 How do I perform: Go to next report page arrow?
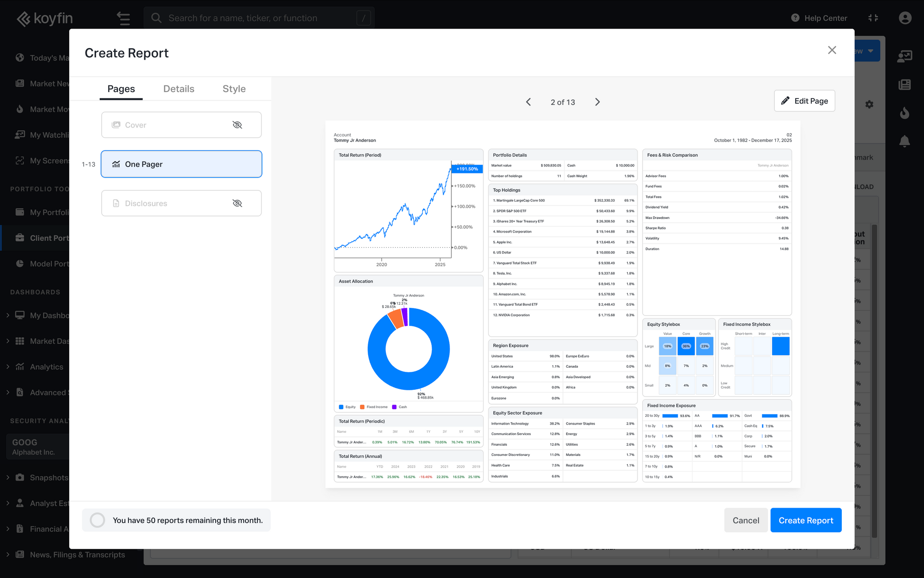click(597, 102)
